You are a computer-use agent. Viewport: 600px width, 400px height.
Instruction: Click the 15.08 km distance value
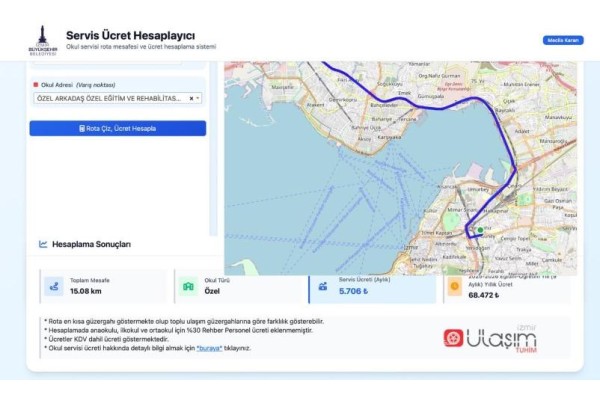(86, 291)
